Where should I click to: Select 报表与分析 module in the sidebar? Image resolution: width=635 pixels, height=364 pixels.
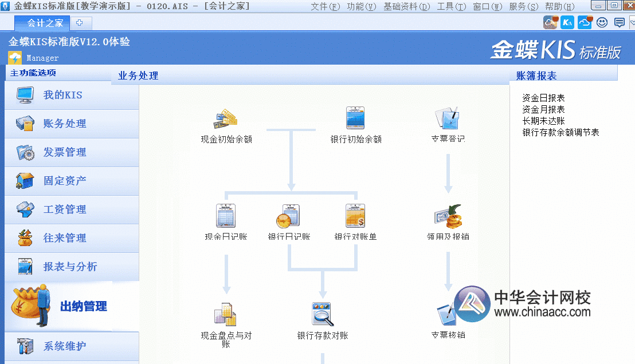coord(69,267)
